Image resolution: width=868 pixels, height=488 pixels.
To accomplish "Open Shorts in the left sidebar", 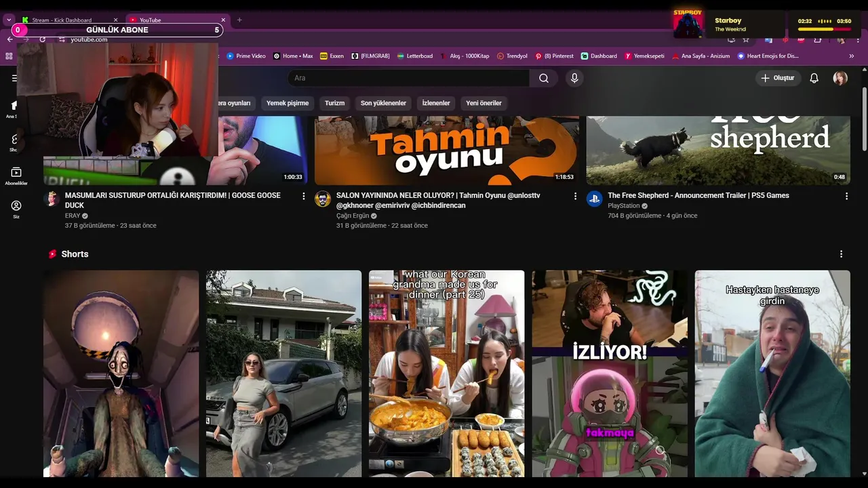I will click(14, 142).
